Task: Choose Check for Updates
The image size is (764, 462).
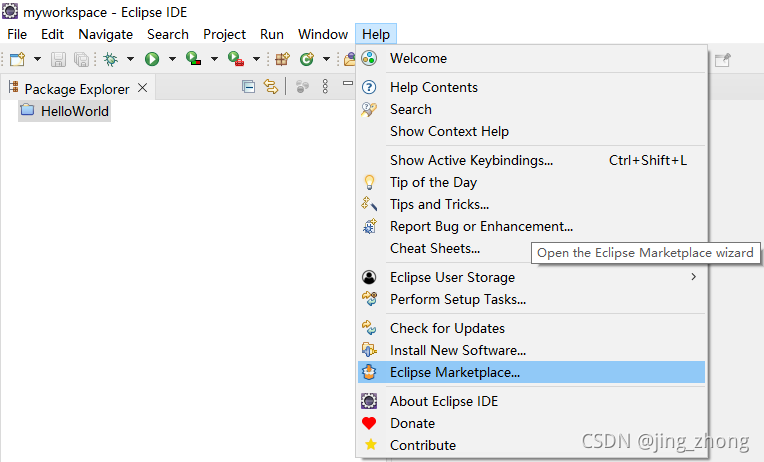Action: pos(531,328)
